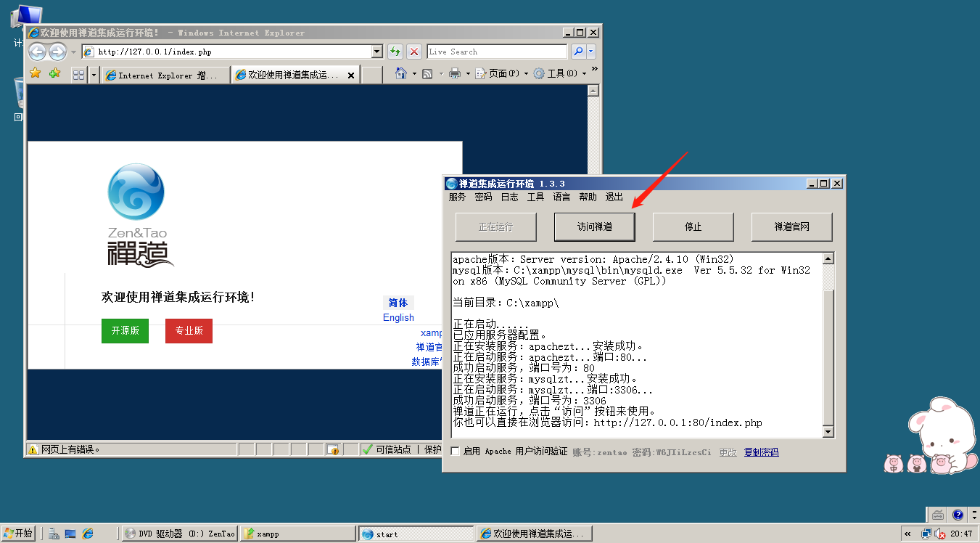Open the 服务 menu in ZenTao launcher
This screenshot has height=543, width=980.
[457, 197]
